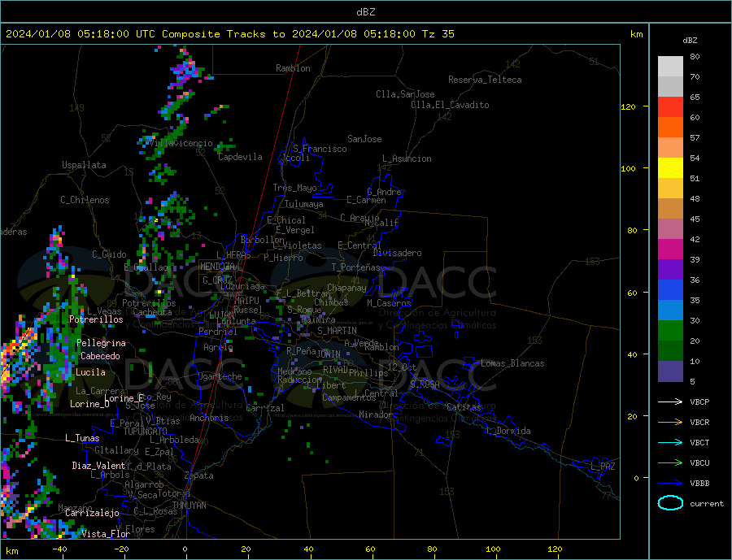This screenshot has width=732, height=560.
Task: Click the 'Tulumaya' place label
Action: pyautogui.click(x=304, y=204)
